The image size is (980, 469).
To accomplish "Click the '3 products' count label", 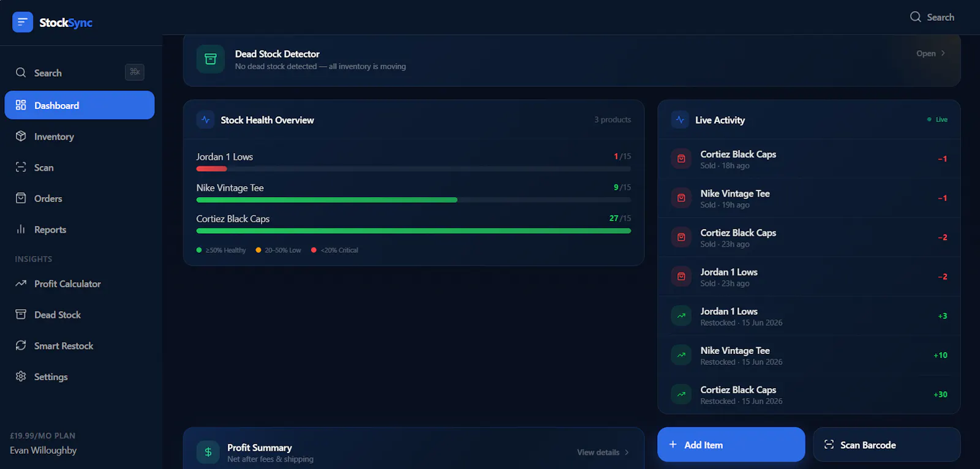I will (x=612, y=119).
